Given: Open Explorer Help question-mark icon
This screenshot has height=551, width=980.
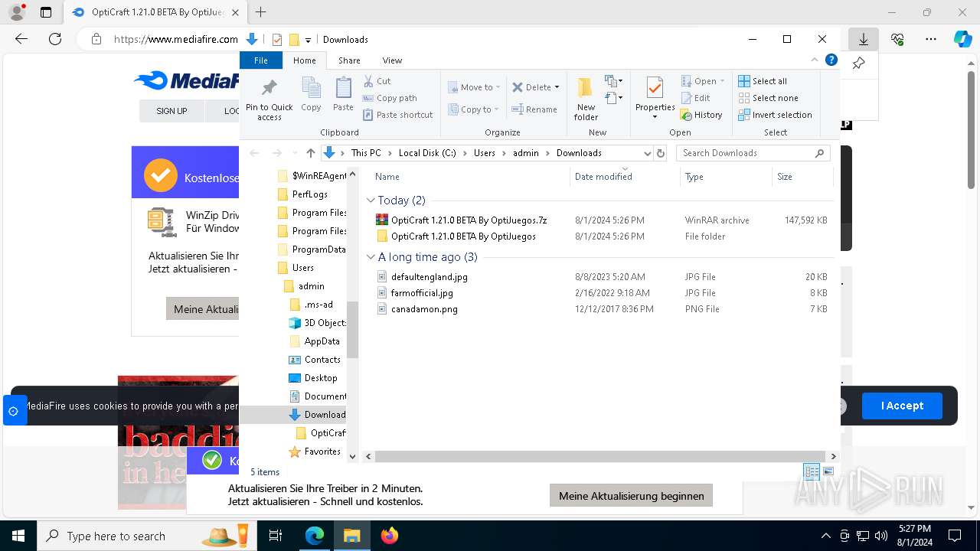Looking at the screenshot, I should click(x=831, y=60).
